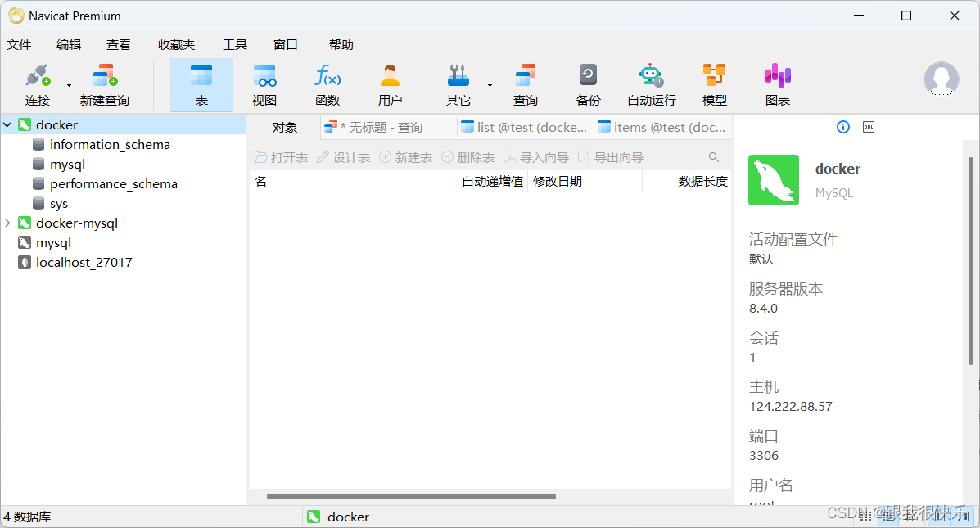Open the 查看 menu
Image resolution: width=980 pixels, height=528 pixels.
[x=119, y=45]
